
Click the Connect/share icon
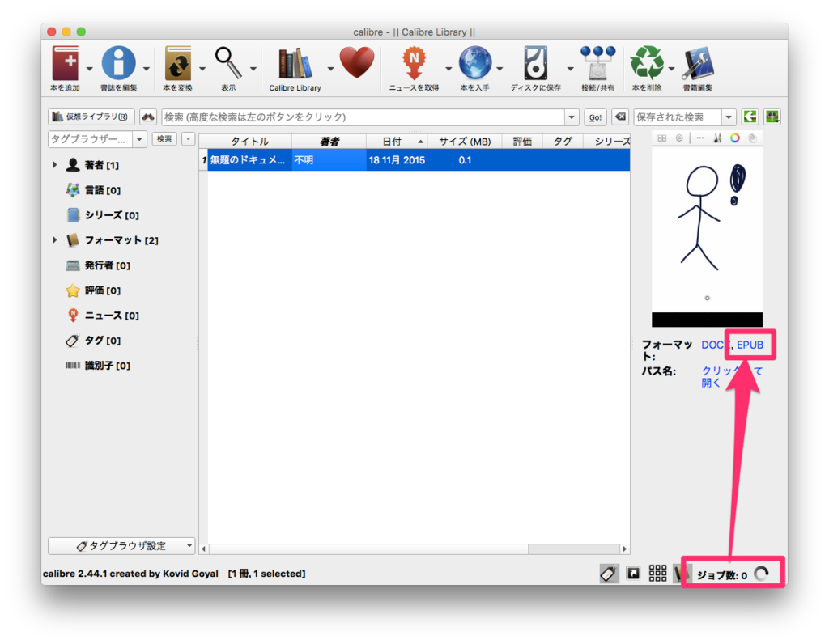tap(597, 63)
